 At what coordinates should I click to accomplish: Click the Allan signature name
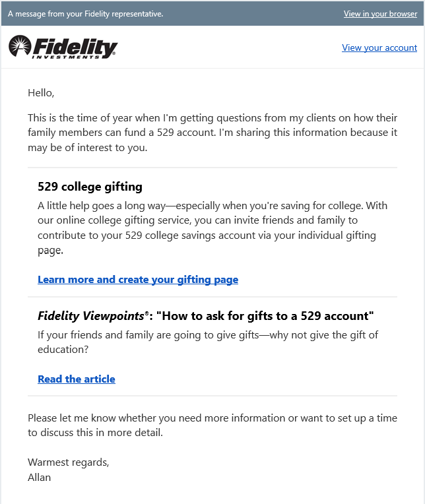tap(40, 477)
